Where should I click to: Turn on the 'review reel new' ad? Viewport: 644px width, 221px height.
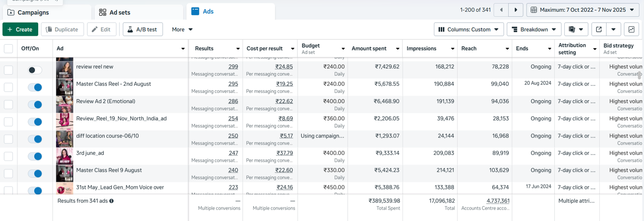35,70
